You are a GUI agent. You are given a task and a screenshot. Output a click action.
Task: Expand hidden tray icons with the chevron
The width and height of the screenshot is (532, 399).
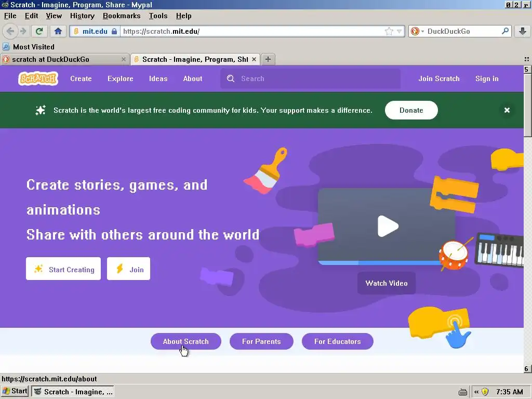click(476, 392)
